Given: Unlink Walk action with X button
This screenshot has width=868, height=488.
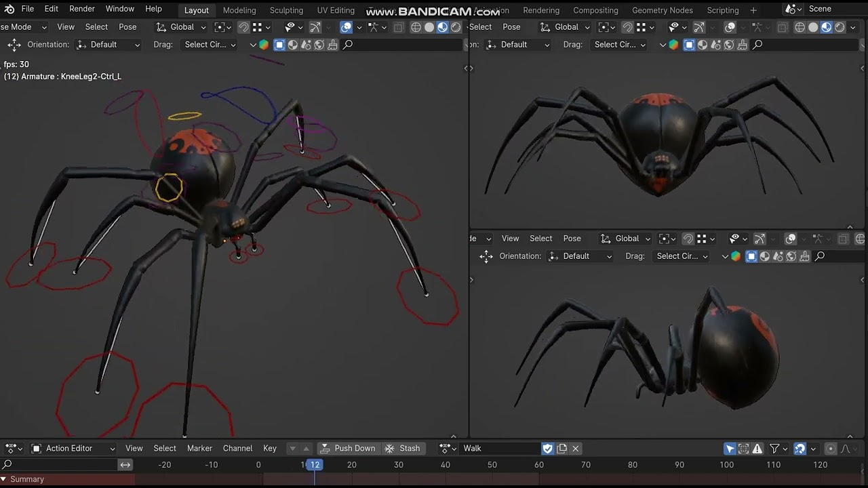Looking at the screenshot, I should coord(576,449).
